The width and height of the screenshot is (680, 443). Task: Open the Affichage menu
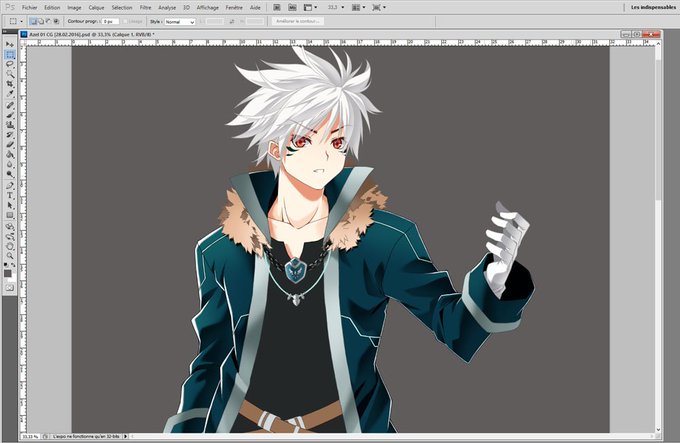(x=208, y=7)
